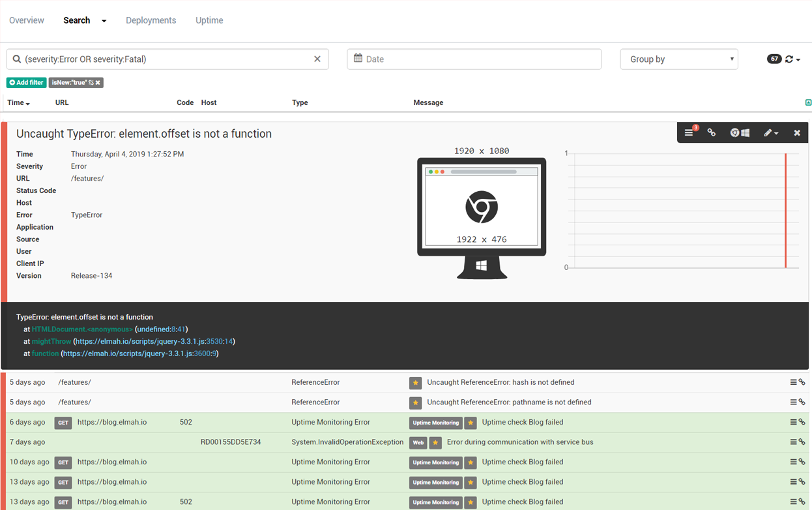Image resolution: width=812 pixels, height=510 pixels.
Task: Click the Type column header
Action: point(300,102)
